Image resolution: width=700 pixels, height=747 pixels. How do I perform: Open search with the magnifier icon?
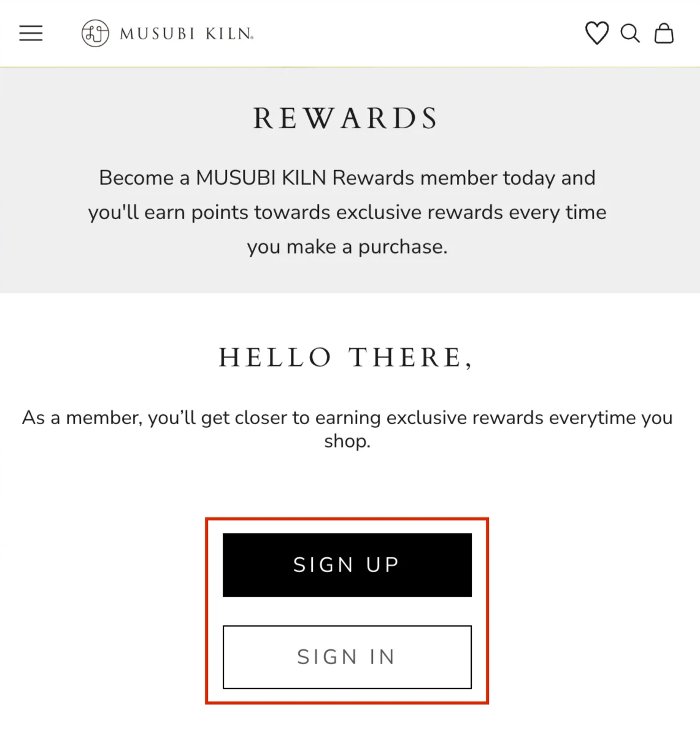tap(630, 33)
